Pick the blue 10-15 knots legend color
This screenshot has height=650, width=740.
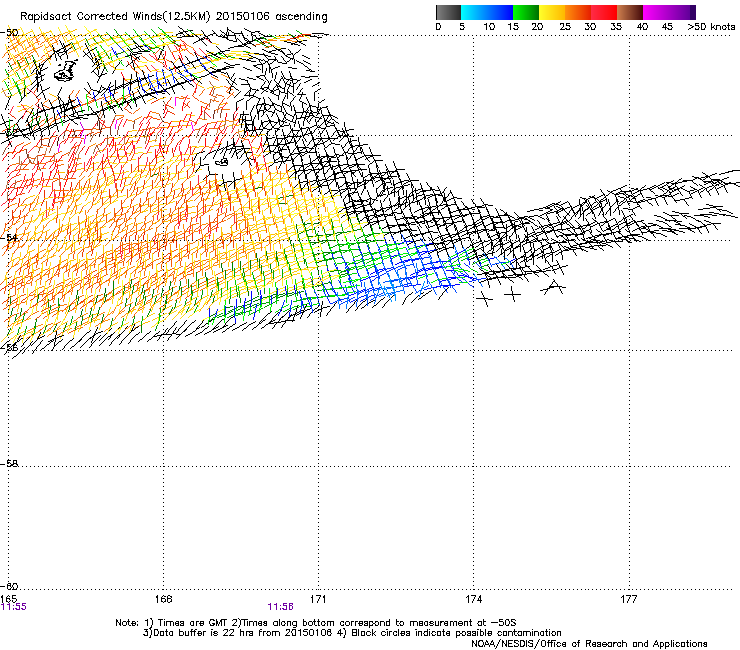[500, 12]
